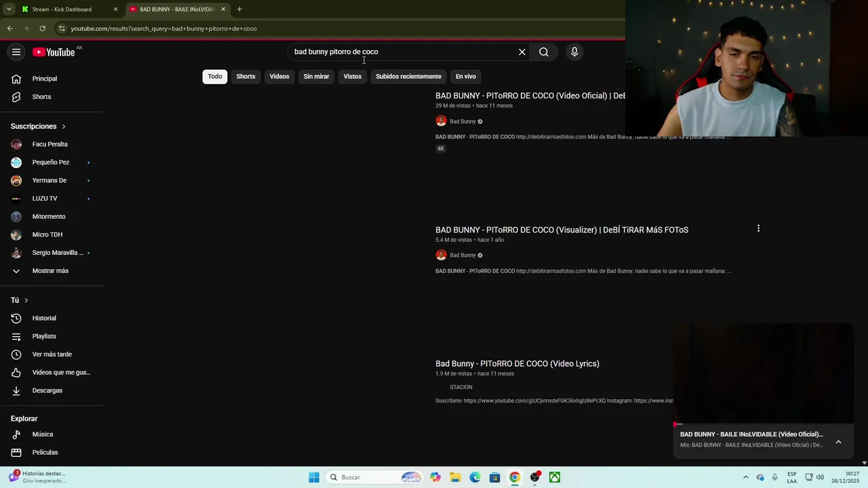The image size is (868, 488).
Task: Click the 4K badge on first result
Action: click(x=440, y=148)
